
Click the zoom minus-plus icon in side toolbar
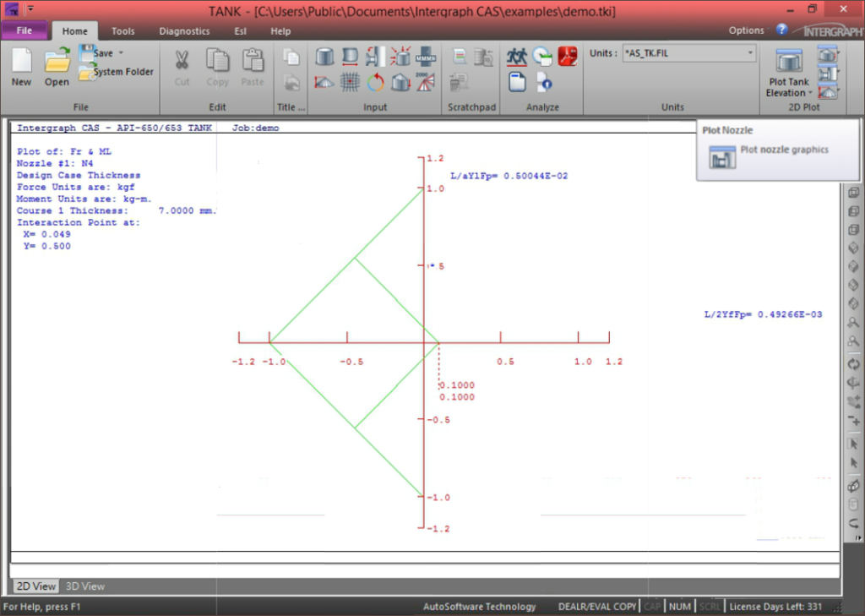(853, 420)
